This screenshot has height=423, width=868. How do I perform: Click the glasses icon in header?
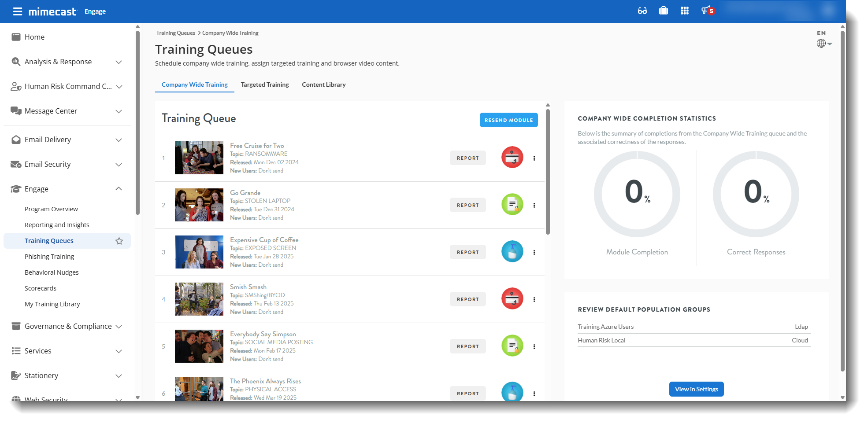[x=642, y=11]
